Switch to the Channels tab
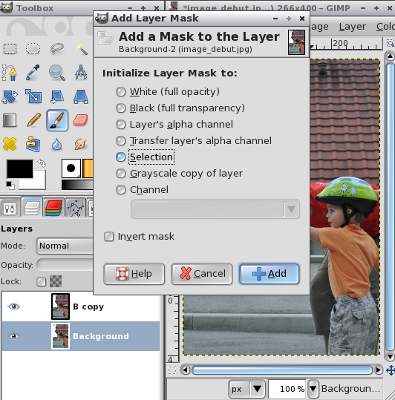 (53, 208)
